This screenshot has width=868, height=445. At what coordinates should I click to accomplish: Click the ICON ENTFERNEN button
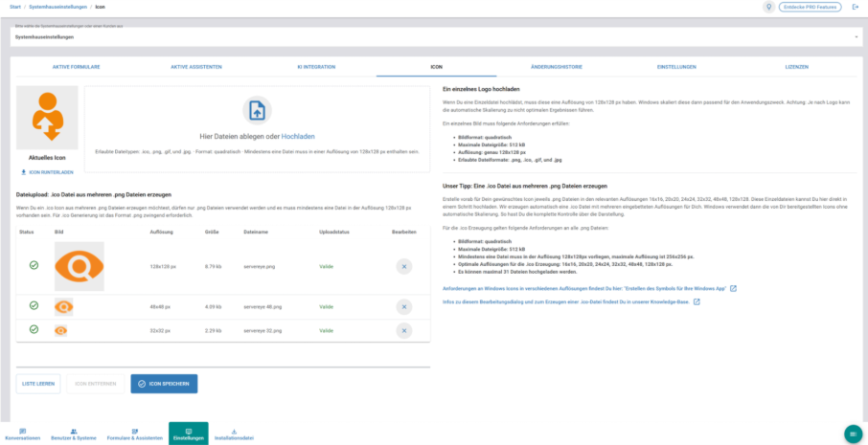pos(95,384)
